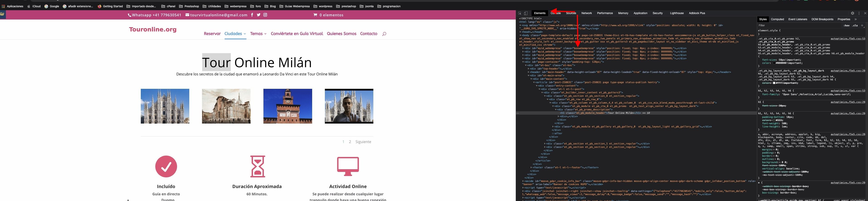Switch to the Elements tab
The width and height of the screenshot is (868, 201).
click(540, 13)
